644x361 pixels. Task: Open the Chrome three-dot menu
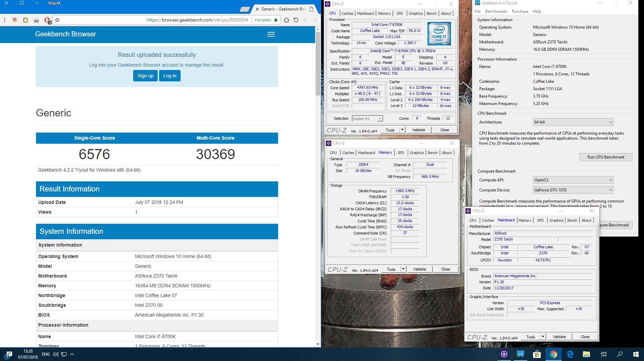(x=4, y=20)
